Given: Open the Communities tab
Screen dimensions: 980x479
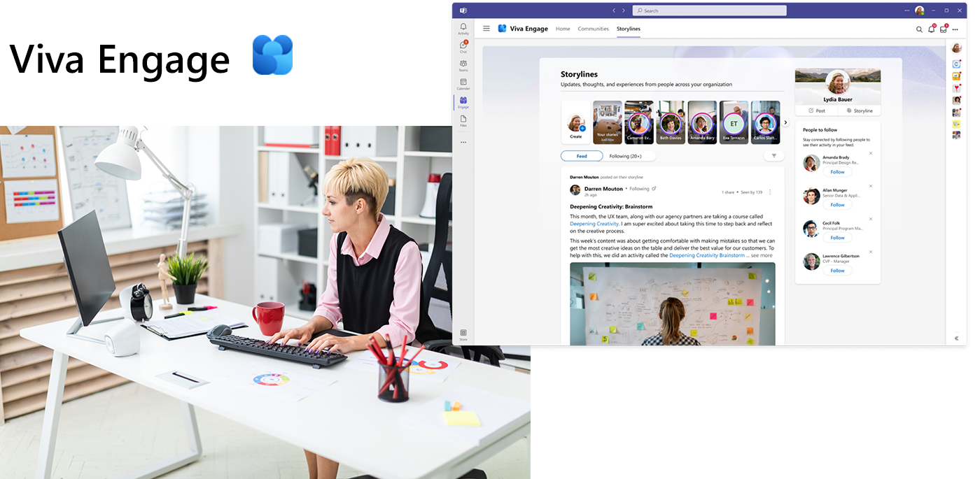Looking at the screenshot, I should click(594, 29).
